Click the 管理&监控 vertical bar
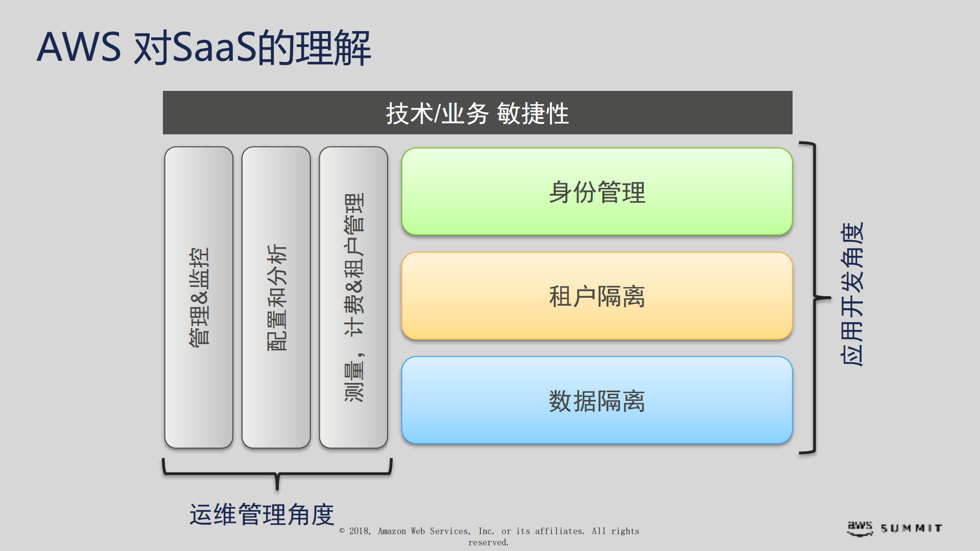The width and height of the screenshot is (980, 551). click(x=199, y=296)
